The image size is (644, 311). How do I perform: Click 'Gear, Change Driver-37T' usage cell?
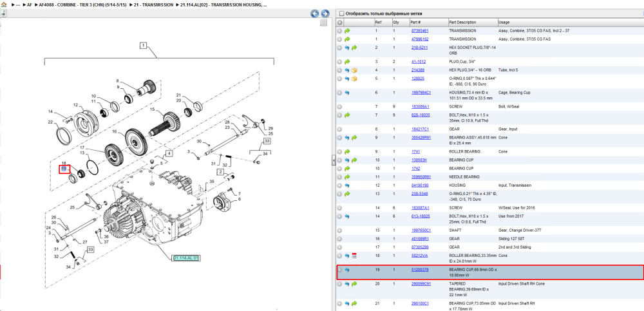tap(516, 230)
